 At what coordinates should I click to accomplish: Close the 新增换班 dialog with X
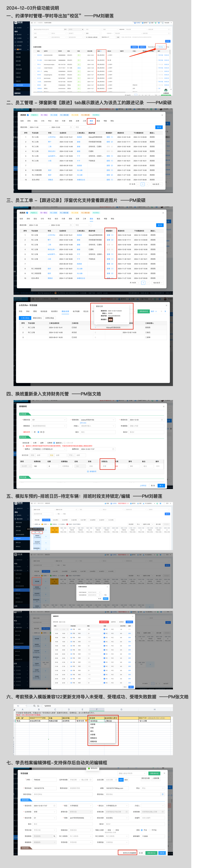[164, 406]
